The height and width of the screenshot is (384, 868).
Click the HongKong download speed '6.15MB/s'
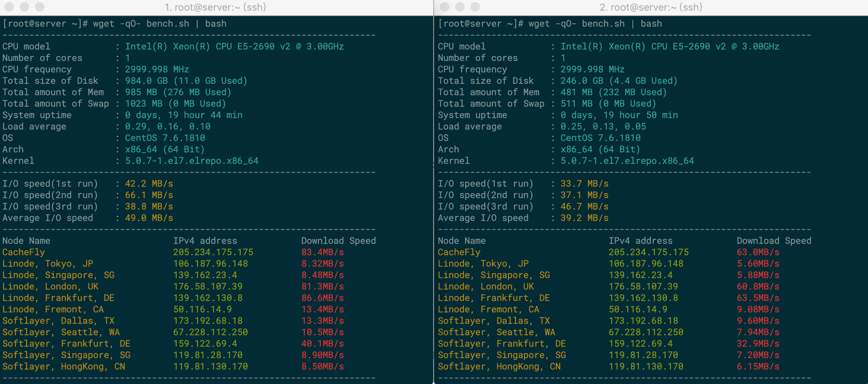(x=758, y=366)
